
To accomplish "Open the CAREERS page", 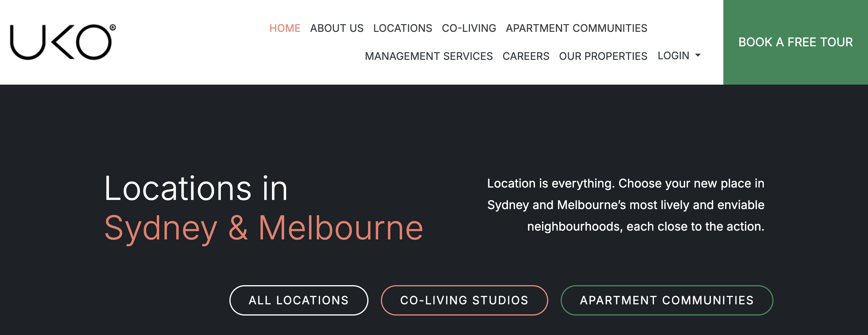I will point(526,56).
